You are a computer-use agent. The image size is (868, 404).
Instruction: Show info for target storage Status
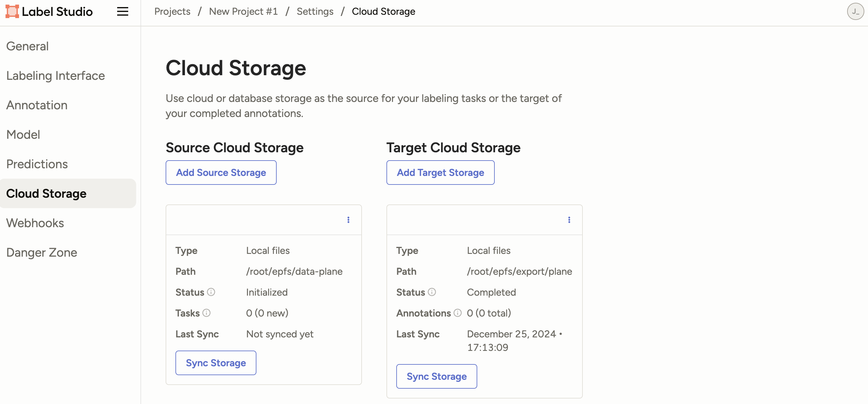[432, 292]
